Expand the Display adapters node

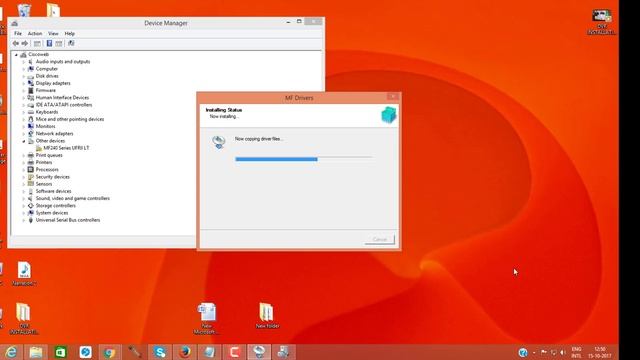click(x=24, y=84)
